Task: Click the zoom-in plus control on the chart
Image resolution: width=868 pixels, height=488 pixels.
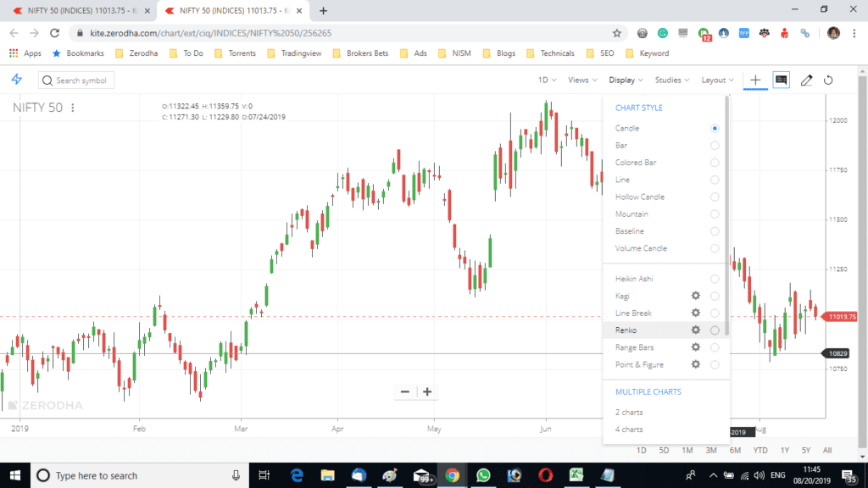Action: (x=427, y=391)
